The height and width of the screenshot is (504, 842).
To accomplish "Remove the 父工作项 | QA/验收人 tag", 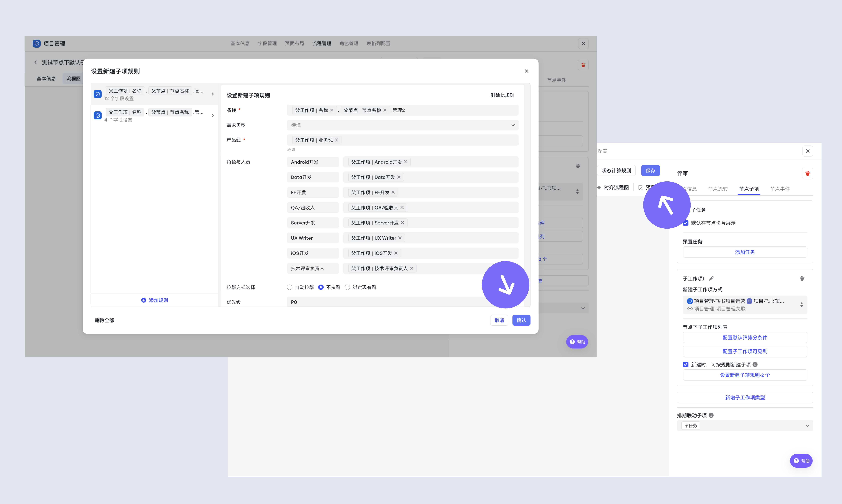I will coord(402,208).
